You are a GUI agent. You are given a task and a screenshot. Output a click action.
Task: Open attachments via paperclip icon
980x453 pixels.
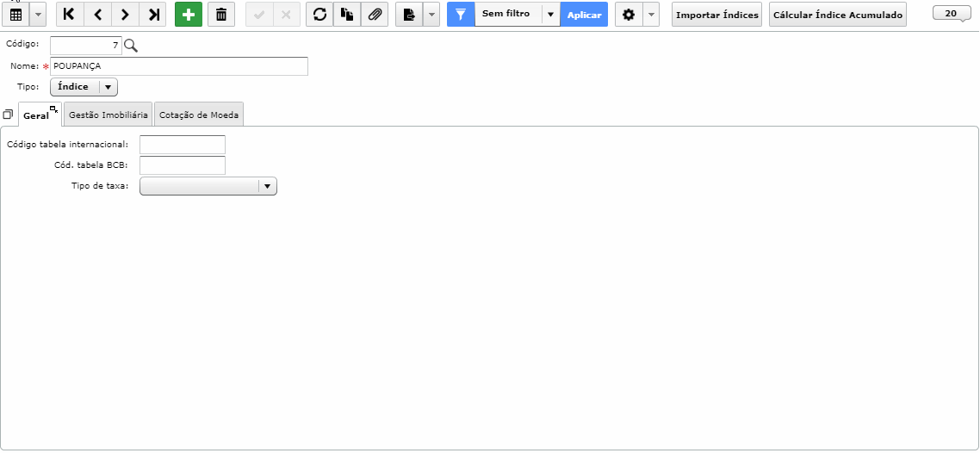tap(375, 15)
